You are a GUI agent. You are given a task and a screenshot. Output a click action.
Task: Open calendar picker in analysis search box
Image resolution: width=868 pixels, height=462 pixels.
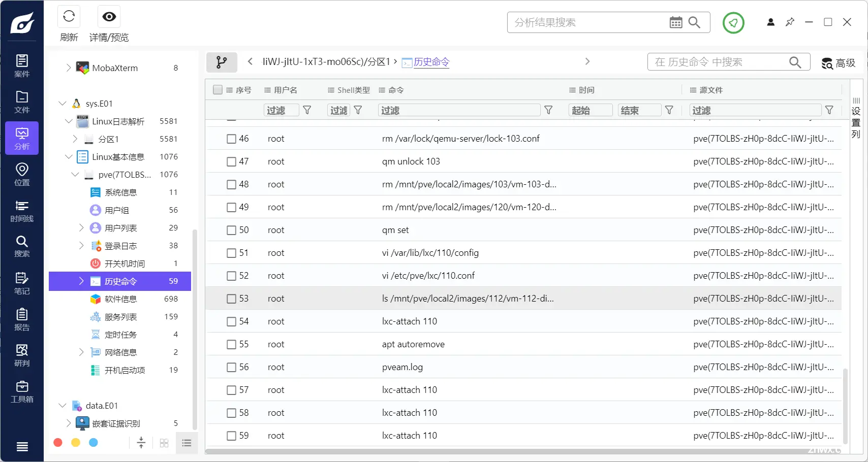(676, 22)
